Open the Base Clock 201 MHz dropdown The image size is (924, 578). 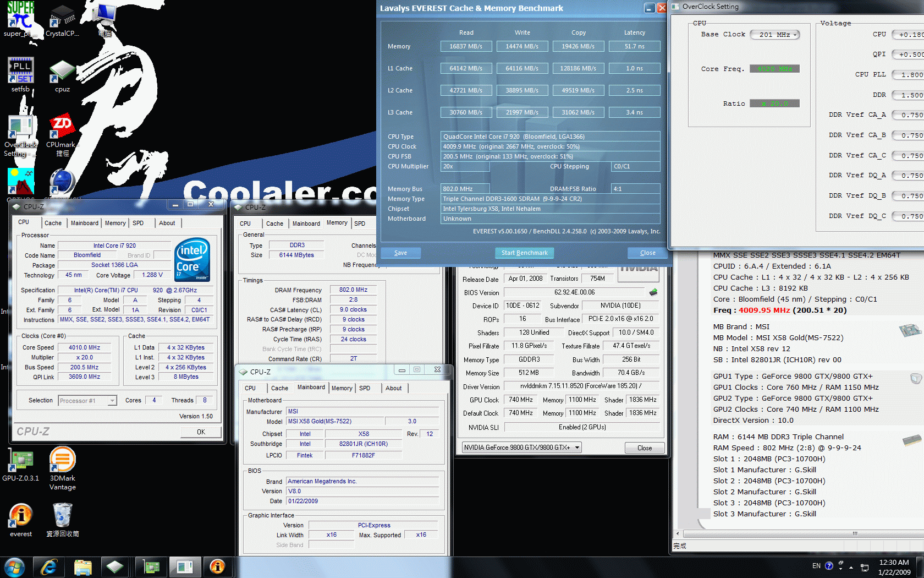(x=775, y=35)
